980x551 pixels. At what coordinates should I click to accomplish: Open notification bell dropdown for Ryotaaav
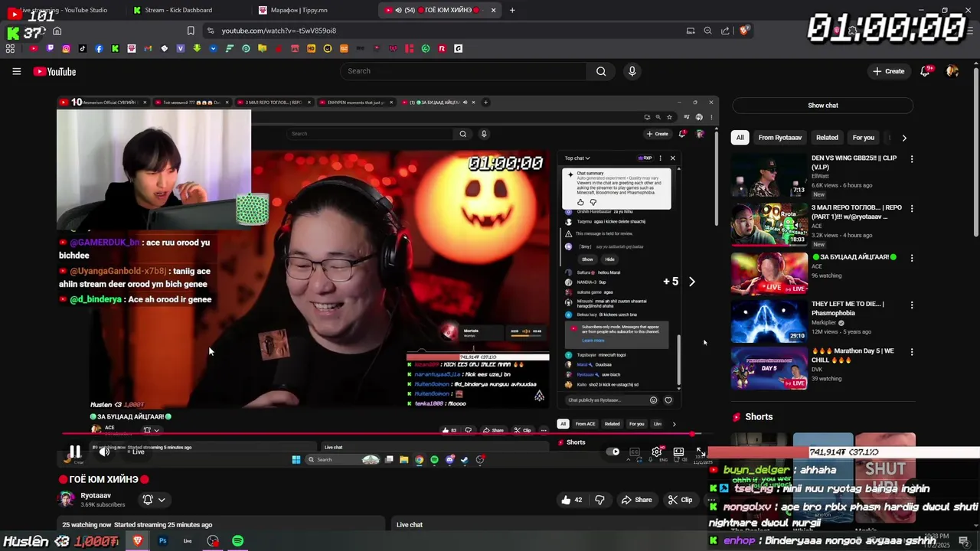(x=153, y=500)
